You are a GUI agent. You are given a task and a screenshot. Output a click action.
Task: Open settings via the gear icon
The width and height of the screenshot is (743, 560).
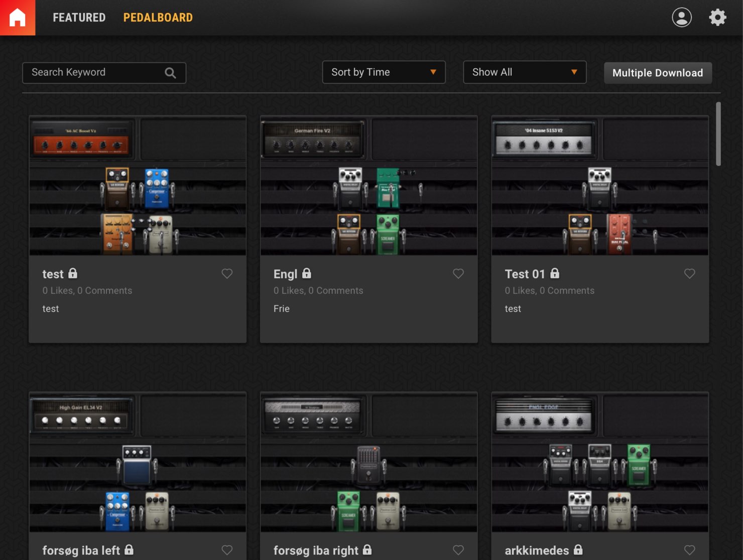pos(717,18)
